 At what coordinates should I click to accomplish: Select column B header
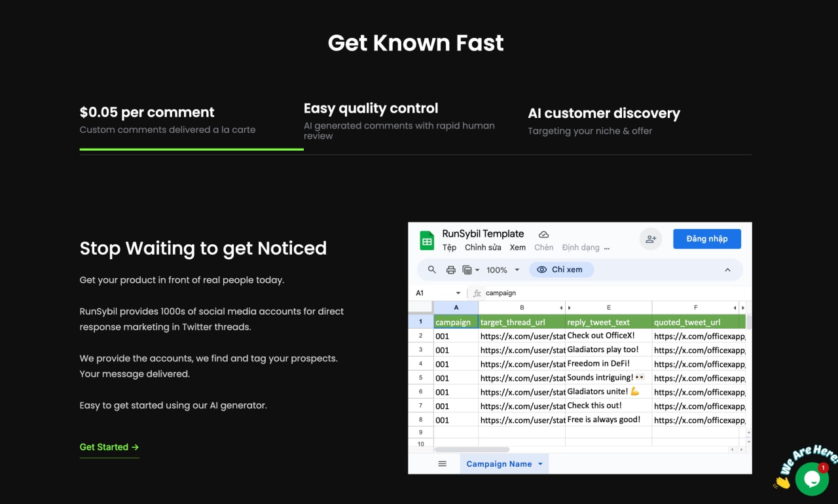coord(522,308)
